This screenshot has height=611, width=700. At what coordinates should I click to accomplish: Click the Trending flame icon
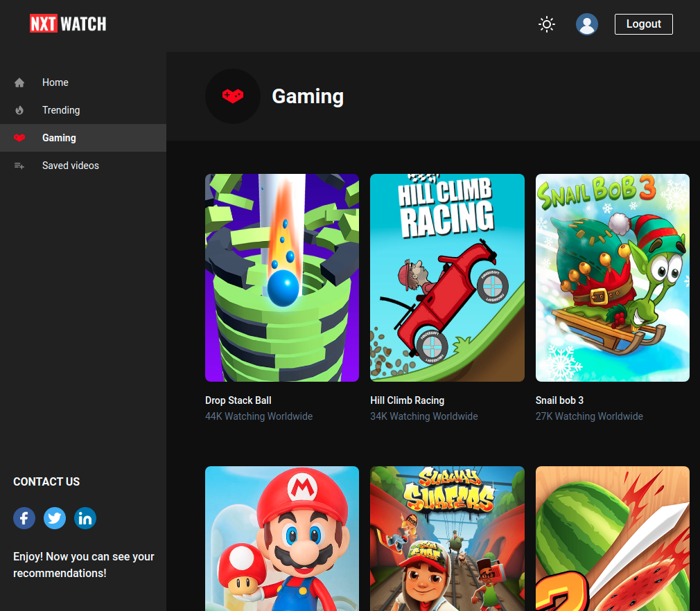(x=19, y=110)
